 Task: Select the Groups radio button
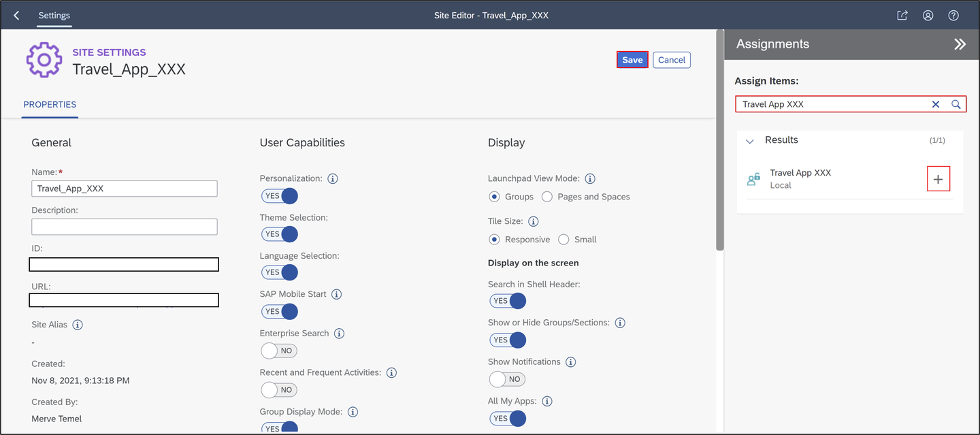495,197
